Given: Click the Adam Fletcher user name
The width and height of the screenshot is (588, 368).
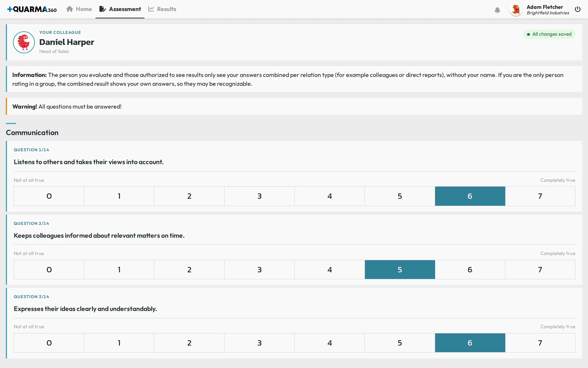Looking at the screenshot, I should tap(544, 7).
